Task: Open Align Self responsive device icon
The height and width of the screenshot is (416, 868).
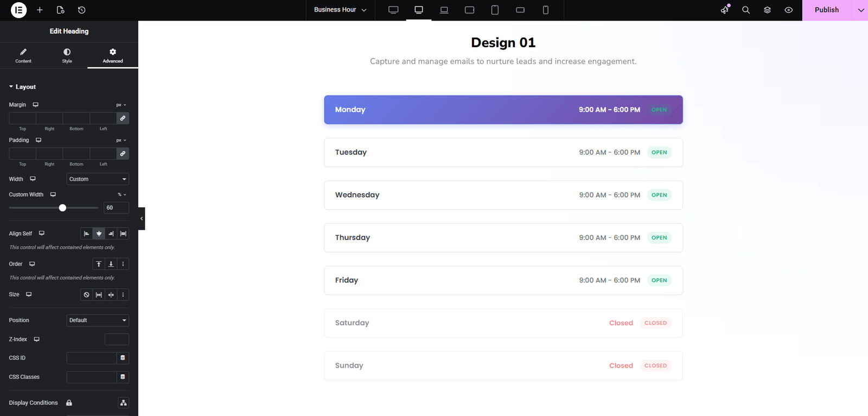Action: coord(41,233)
